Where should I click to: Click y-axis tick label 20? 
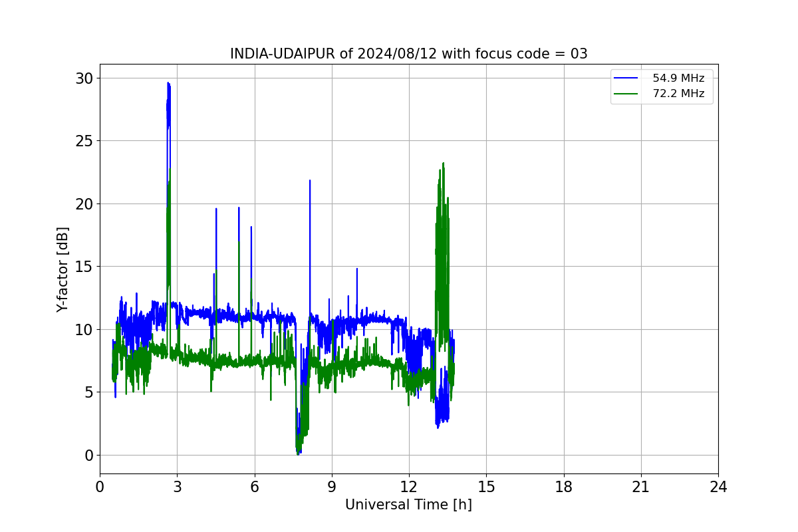tap(85, 204)
